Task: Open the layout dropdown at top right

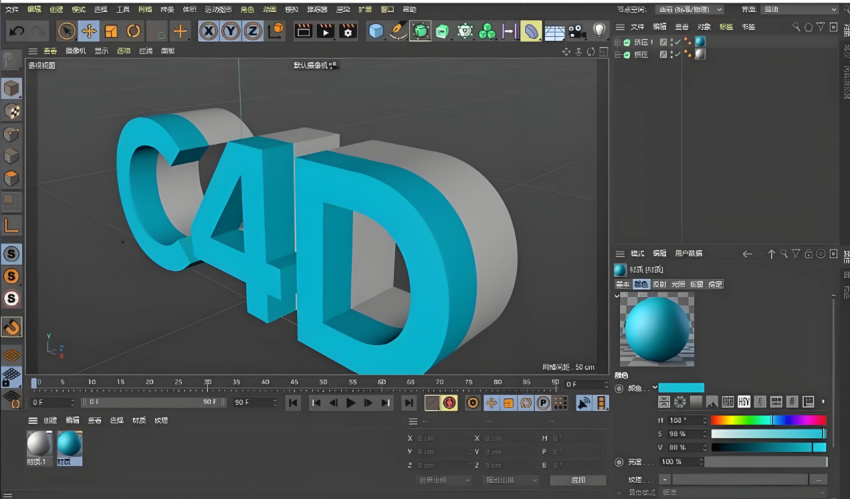Action: [800, 9]
